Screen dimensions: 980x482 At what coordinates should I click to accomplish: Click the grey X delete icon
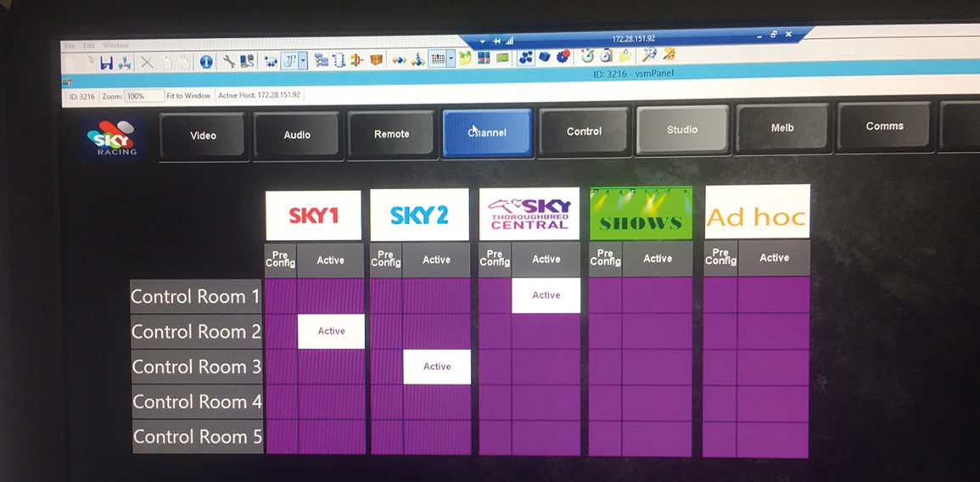[x=146, y=62]
